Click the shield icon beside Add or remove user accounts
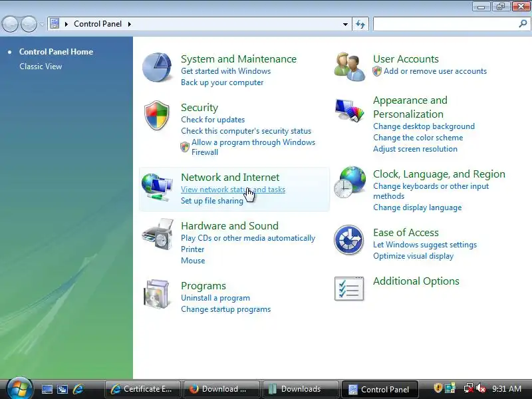Image resolution: width=532 pixels, height=399 pixels. click(x=377, y=71)
